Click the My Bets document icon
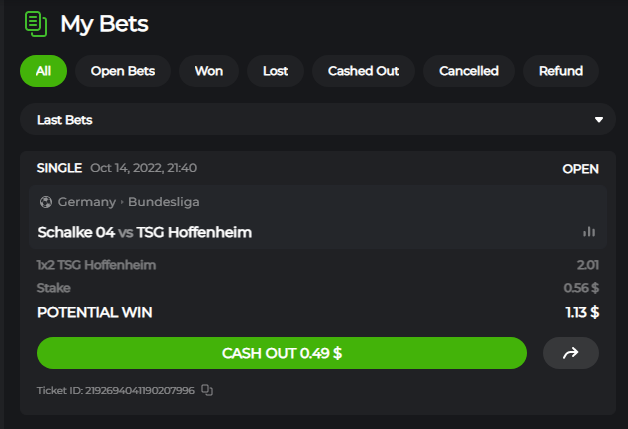Viewport: 628px width, 429px height. tap(36, 24)
